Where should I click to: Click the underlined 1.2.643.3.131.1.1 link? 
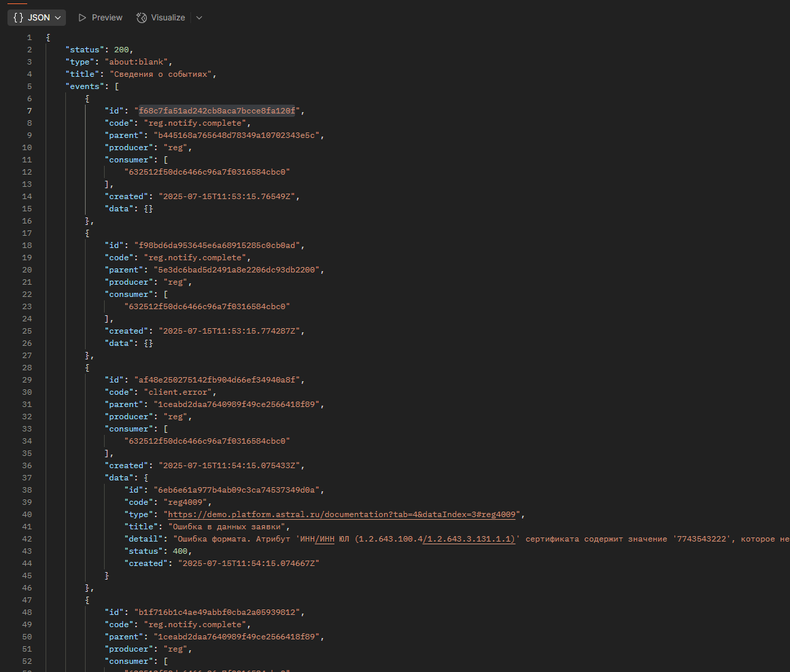click(x=468, y=539)
